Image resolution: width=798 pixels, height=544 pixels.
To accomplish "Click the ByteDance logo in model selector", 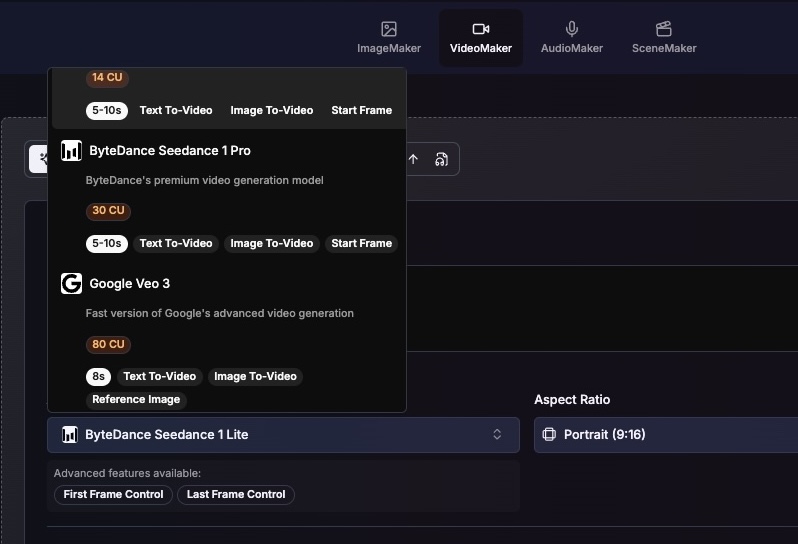I will (x=70, y=435).
